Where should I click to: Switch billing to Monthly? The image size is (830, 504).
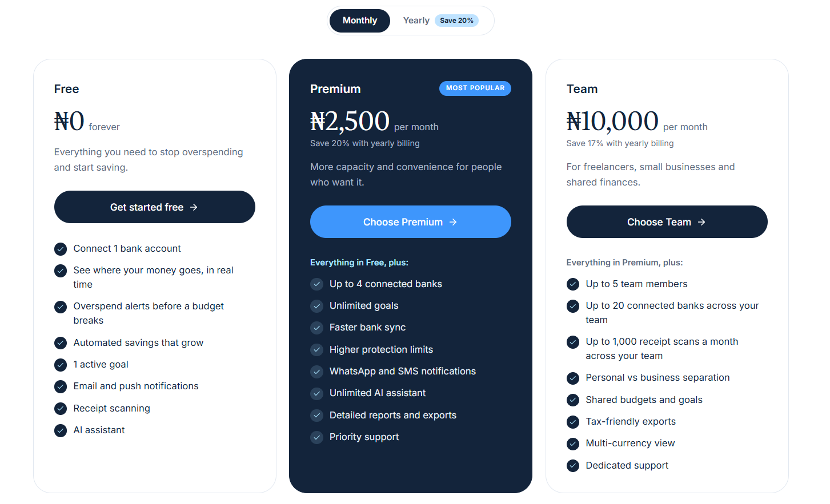click(x=360, y=21)
